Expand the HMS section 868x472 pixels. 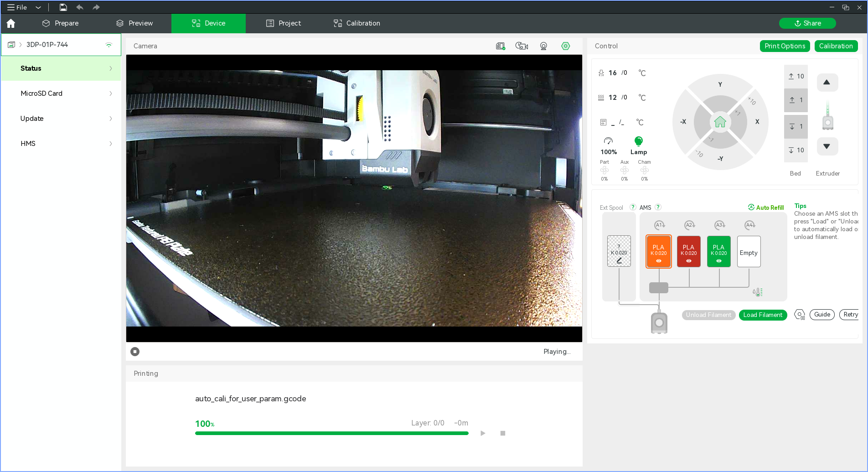point(61,144)
